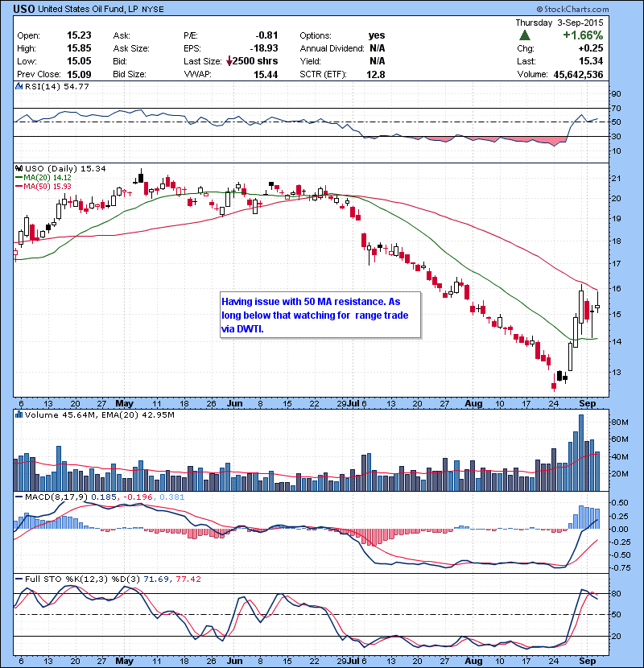This screenshot has width=644, height=668.
Task: Click the May label on price x-axis
Action: pyautogui.click(x=125, y=403)
